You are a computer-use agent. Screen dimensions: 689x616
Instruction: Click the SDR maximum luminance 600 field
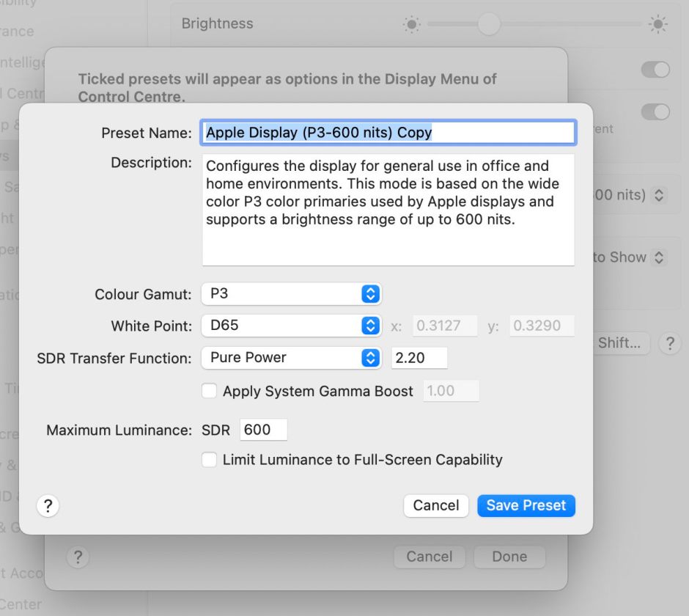[263, 430]
